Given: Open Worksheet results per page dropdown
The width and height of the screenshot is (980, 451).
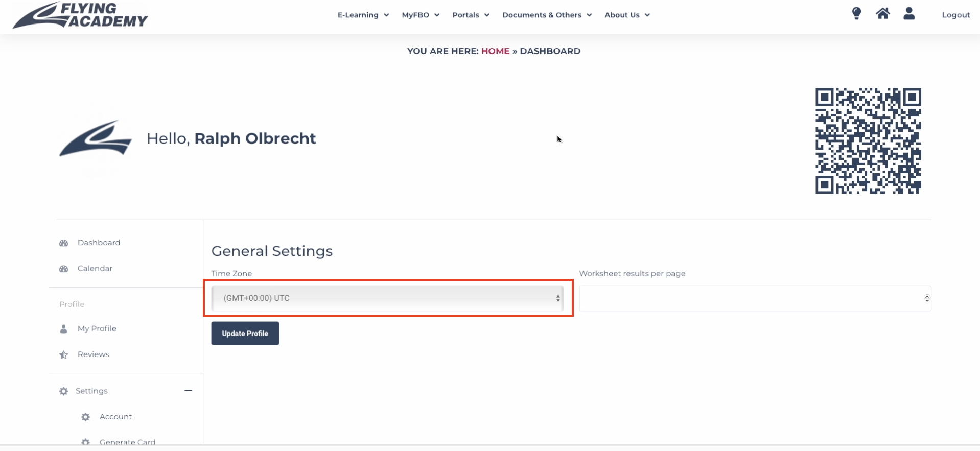Looking at the screenshot, I should point(755,298).
